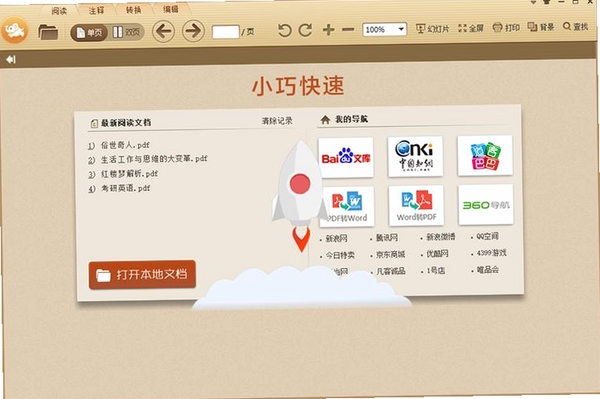
Task: Open the 背景 background option
Action: (x=541, y=27)
